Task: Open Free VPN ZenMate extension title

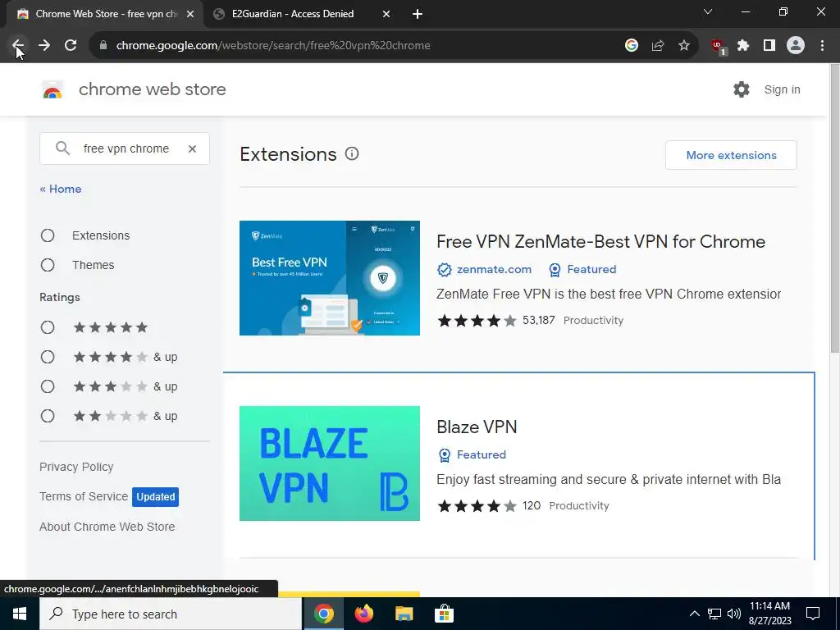Action: click(600, 242)
